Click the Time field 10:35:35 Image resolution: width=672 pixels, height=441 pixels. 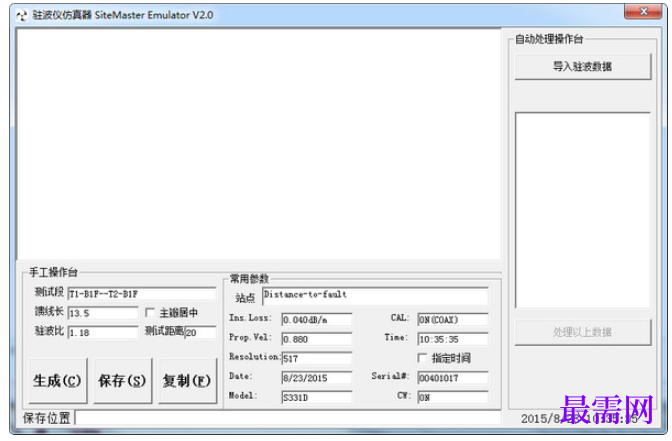pos(453,339)
